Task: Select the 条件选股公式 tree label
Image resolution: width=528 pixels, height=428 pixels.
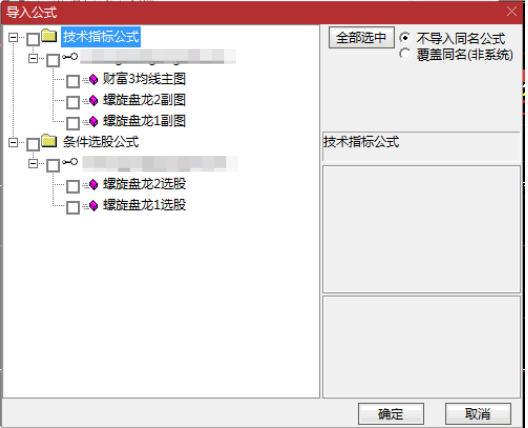Action: [101, 142]
